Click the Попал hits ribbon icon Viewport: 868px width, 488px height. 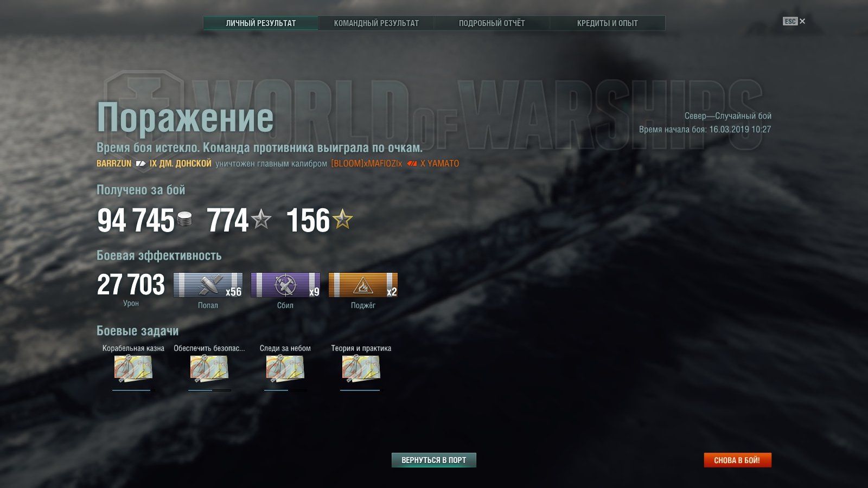pos(208,285)
